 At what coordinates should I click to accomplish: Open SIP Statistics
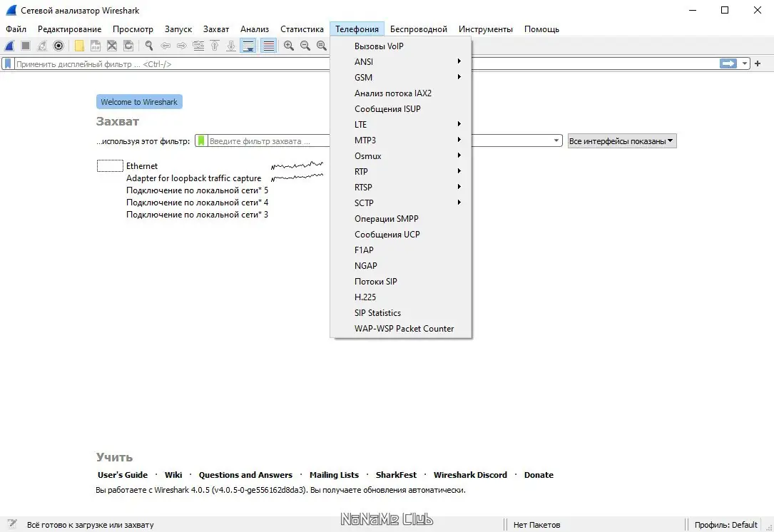(x=401, y=313)
